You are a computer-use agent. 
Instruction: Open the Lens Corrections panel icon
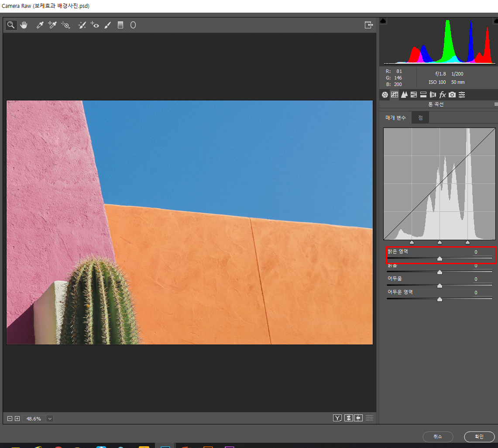tap(433, 95)
